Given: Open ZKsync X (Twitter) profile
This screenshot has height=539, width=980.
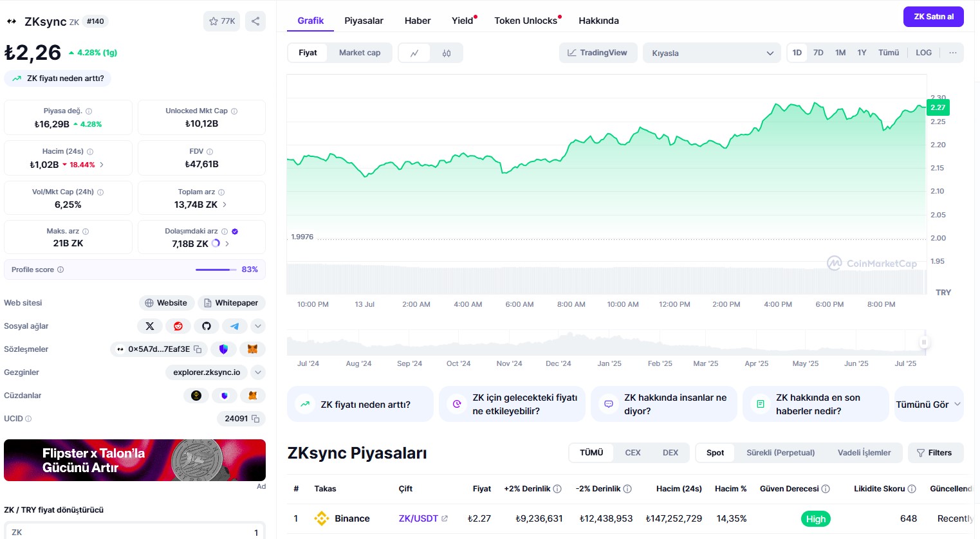Looking at the screenshot, I should [x=150, y=326].
